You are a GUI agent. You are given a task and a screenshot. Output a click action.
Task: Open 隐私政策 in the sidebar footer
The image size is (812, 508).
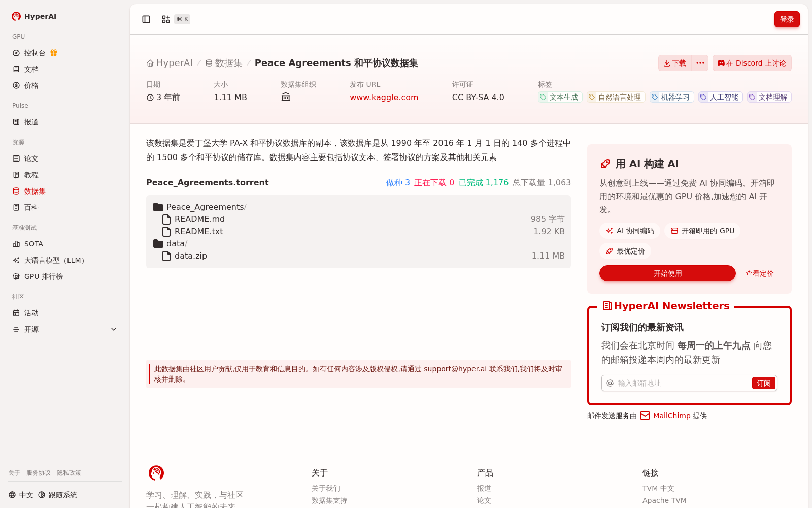coord(69,473)
